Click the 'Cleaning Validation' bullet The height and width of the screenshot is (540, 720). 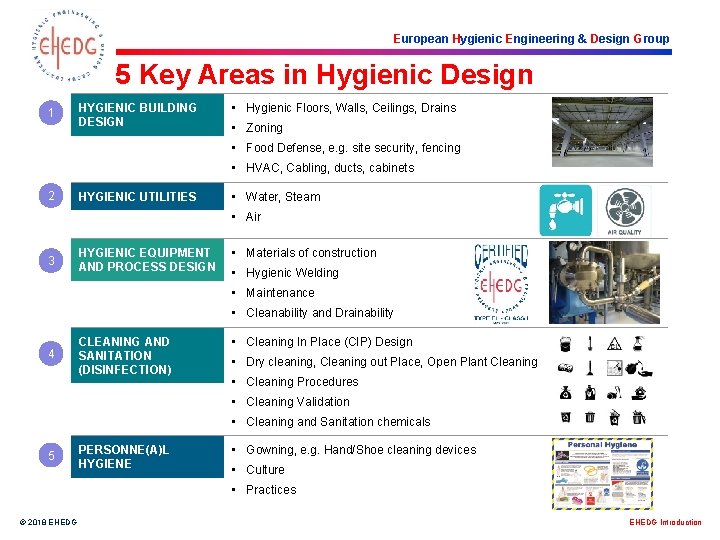coord(298,402)
